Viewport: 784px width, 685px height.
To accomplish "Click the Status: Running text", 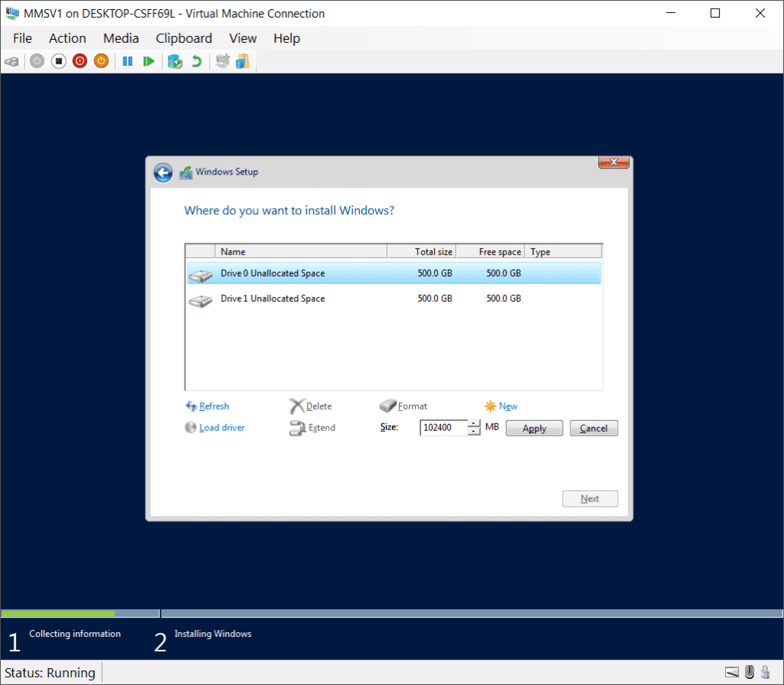I will pos(50,673).
